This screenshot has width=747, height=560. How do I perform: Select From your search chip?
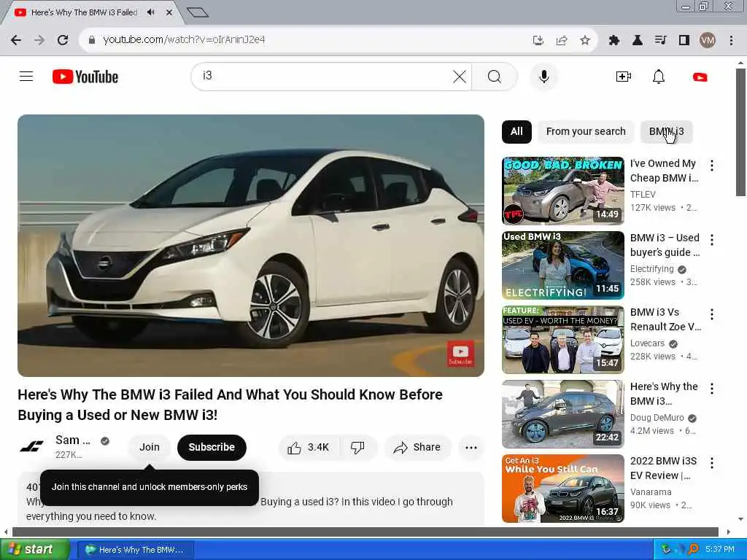tap(586, 131)
